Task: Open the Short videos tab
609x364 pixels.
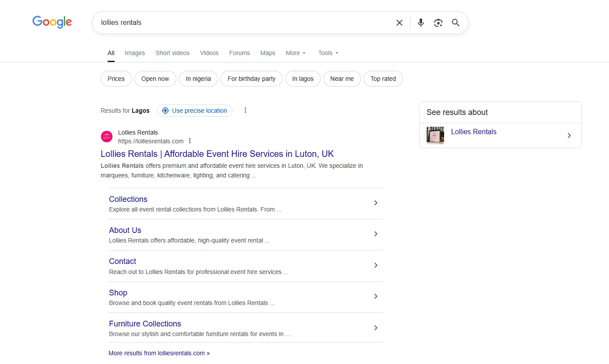Action: [x=172, y=53]
